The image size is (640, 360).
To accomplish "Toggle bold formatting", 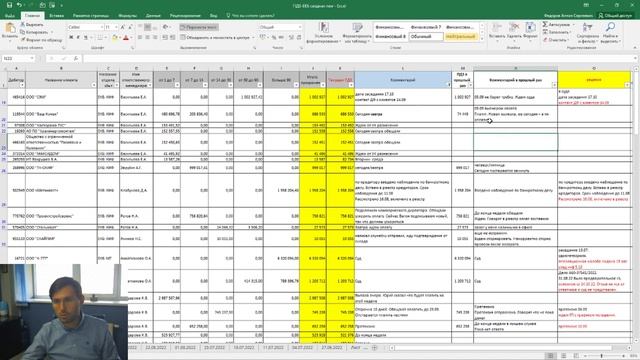I will [71, 38].
